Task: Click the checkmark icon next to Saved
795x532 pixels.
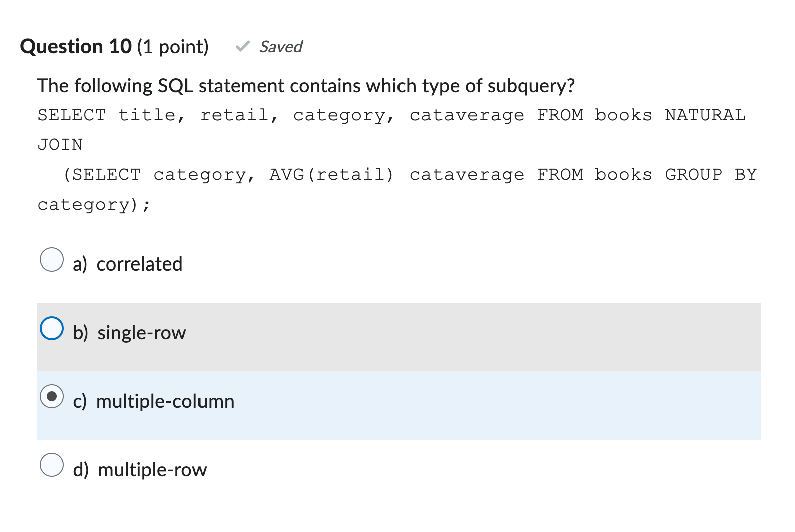Action: pos(243,47)
